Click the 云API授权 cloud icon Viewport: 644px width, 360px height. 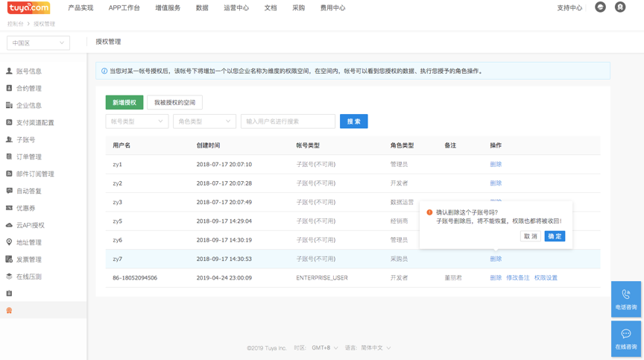point(9,225)
